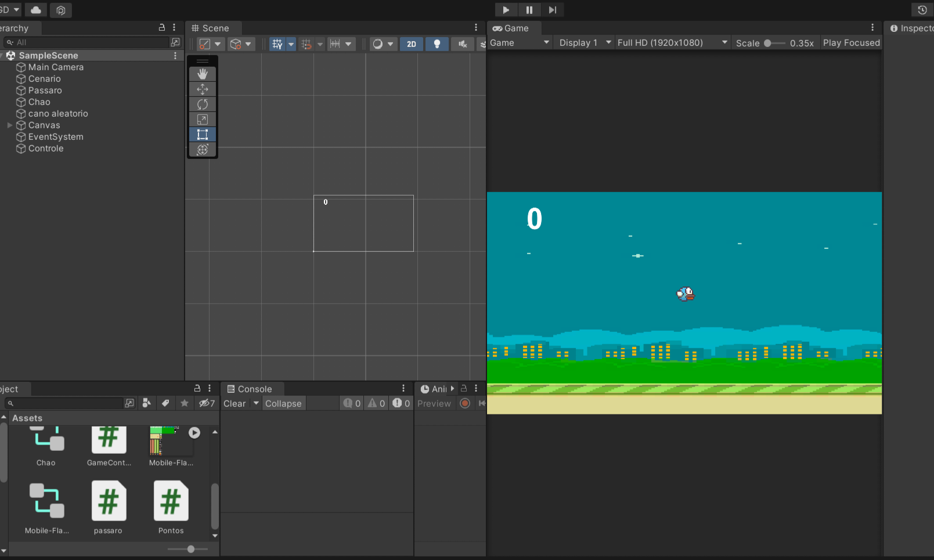Click the favorites star icon in Project
Screen dimensions: 934x560
point(185,403)
